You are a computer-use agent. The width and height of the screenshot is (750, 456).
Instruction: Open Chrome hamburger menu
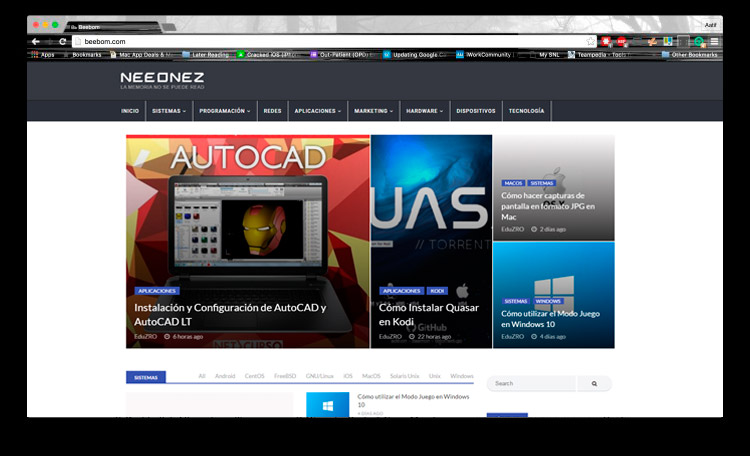[714, 42]
